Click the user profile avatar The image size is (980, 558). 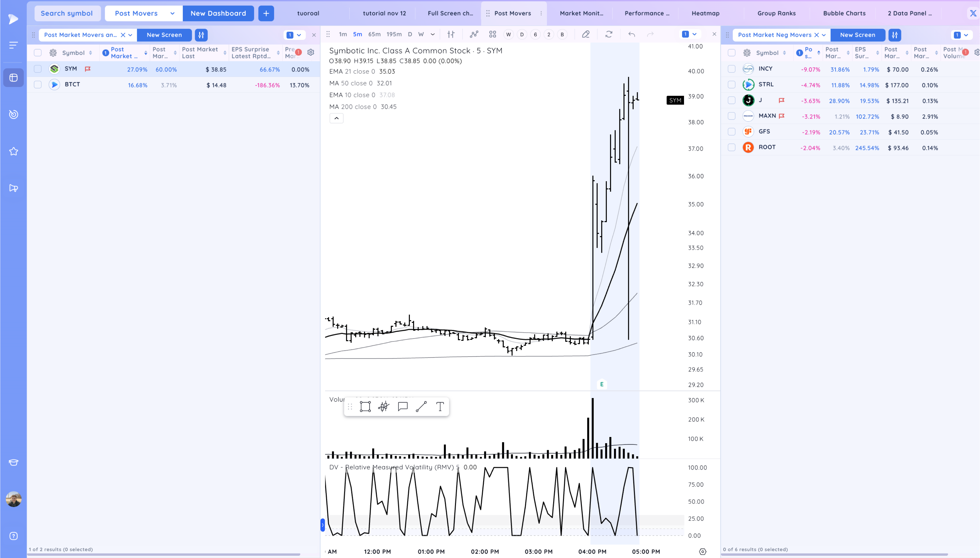(x=13, y=499)
